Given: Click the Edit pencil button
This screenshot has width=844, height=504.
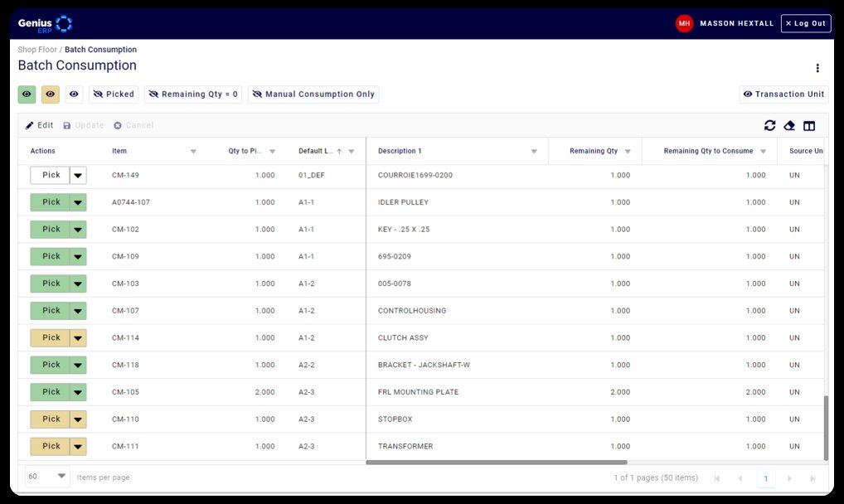Looking at the screenshot, I should tap(39, 126).
